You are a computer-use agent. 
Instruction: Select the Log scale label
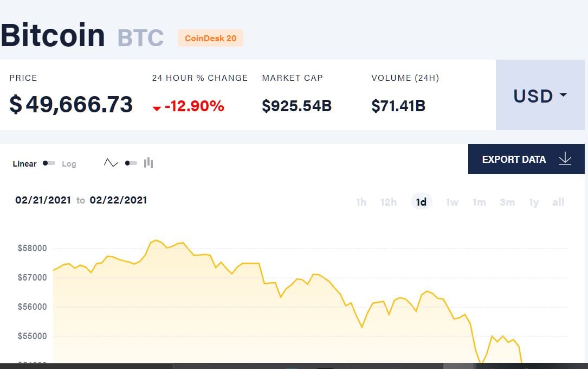(69, 164)
